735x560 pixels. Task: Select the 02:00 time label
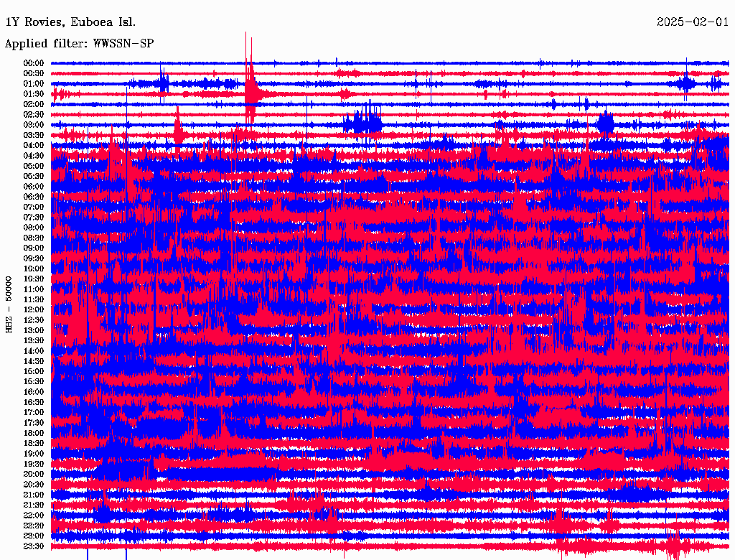(34, 104)
